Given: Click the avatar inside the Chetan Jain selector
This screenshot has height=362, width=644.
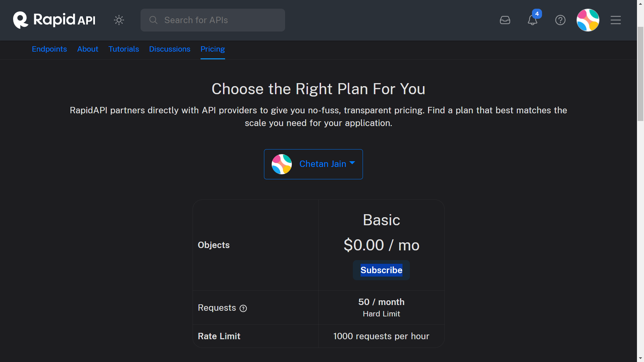Looking at the screenshot, I should tap(282, 164).
